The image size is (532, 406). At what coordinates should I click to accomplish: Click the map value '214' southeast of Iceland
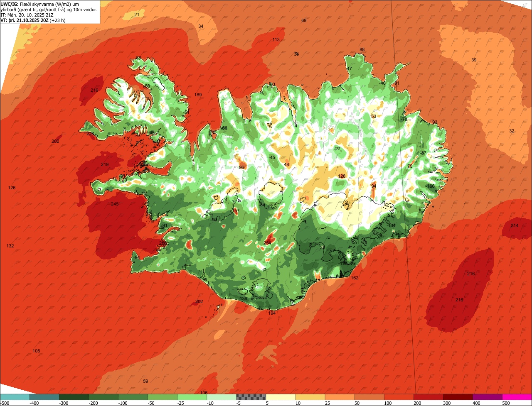coord(515,226)
